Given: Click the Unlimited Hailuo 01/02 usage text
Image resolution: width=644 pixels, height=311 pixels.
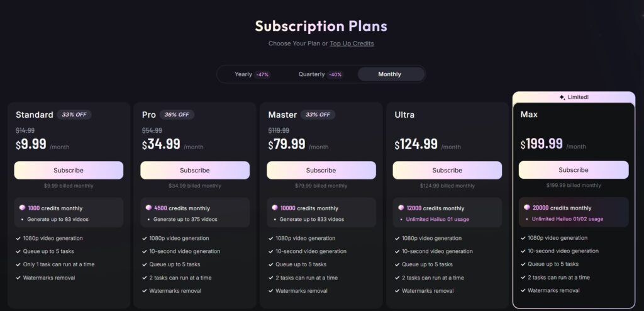Looking at the screenshot, I should pos(567,219).
